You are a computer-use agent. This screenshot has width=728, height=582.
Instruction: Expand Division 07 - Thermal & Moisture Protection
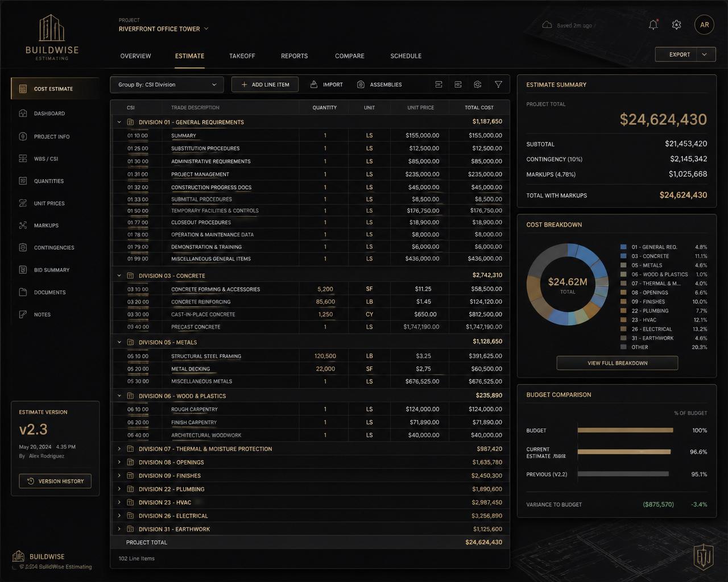119,449
